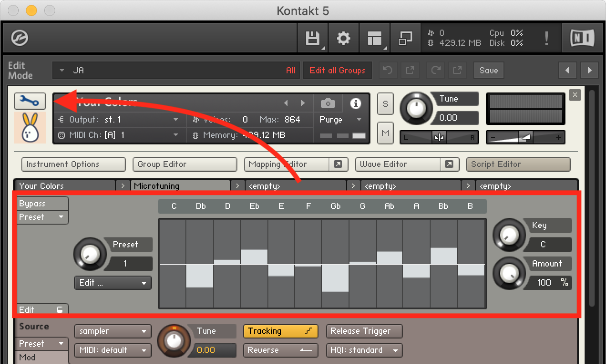The height and width of the screenshot is (364, 606).
Task: Open the Mapping Editor
Action: (287, 164)
